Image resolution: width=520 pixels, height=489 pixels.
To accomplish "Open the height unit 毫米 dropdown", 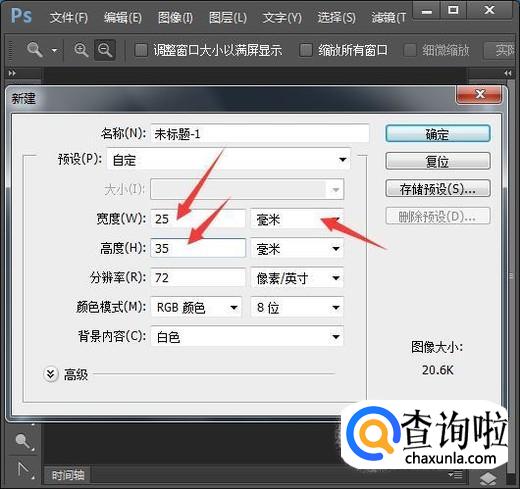I will pos(297,248).
